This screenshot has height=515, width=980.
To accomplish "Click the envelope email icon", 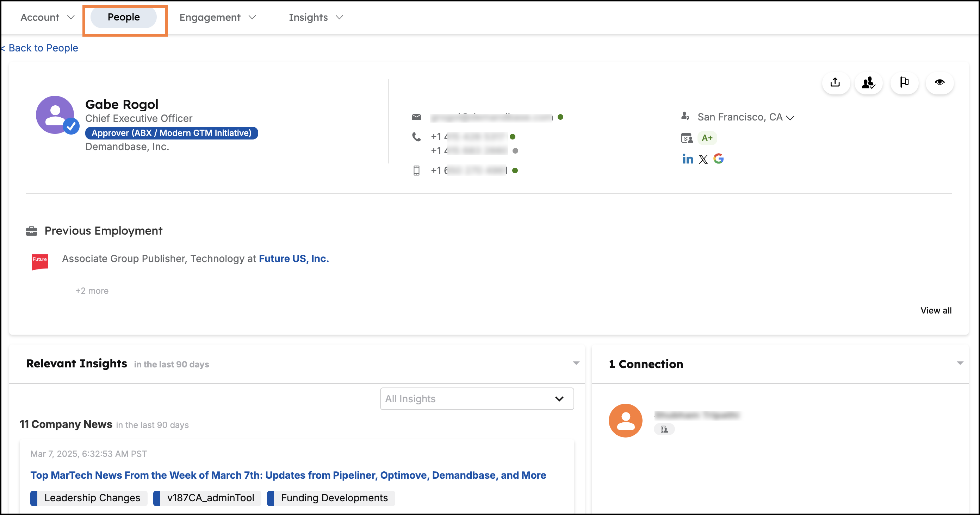I will pos(416,117).
